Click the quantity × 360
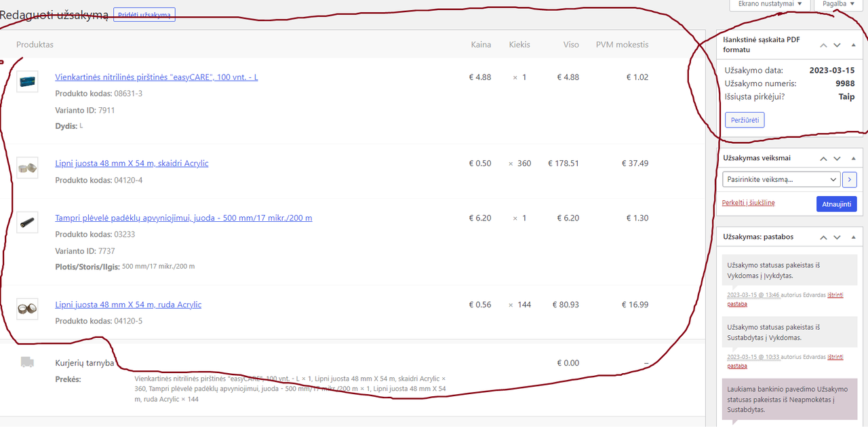This screenshot has width=868, height=441. (x=519, y=164)
